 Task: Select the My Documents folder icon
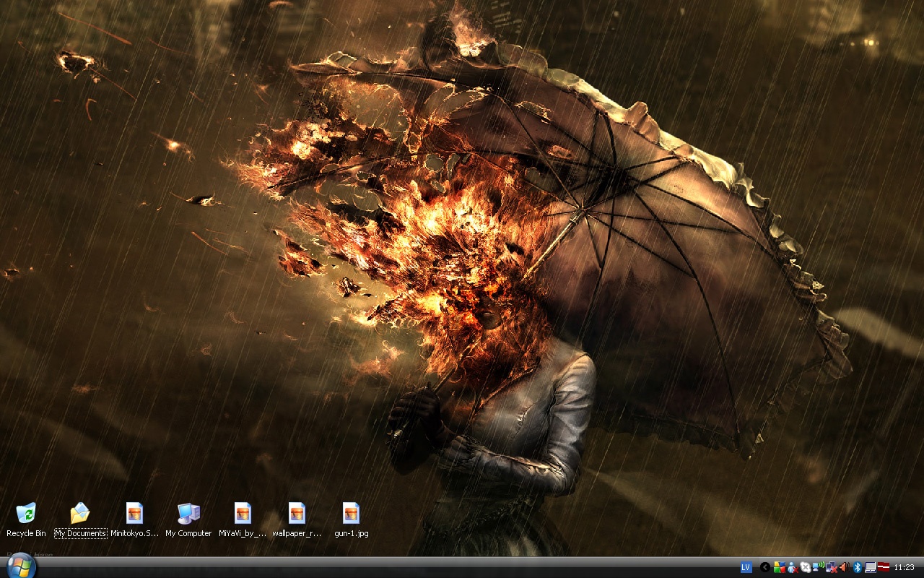point(80,520)
